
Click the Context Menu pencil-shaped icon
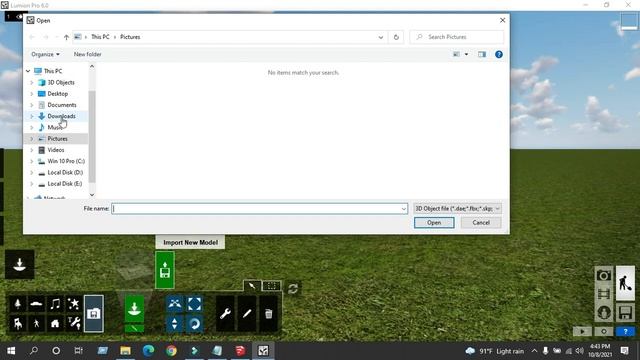point(247,313)
